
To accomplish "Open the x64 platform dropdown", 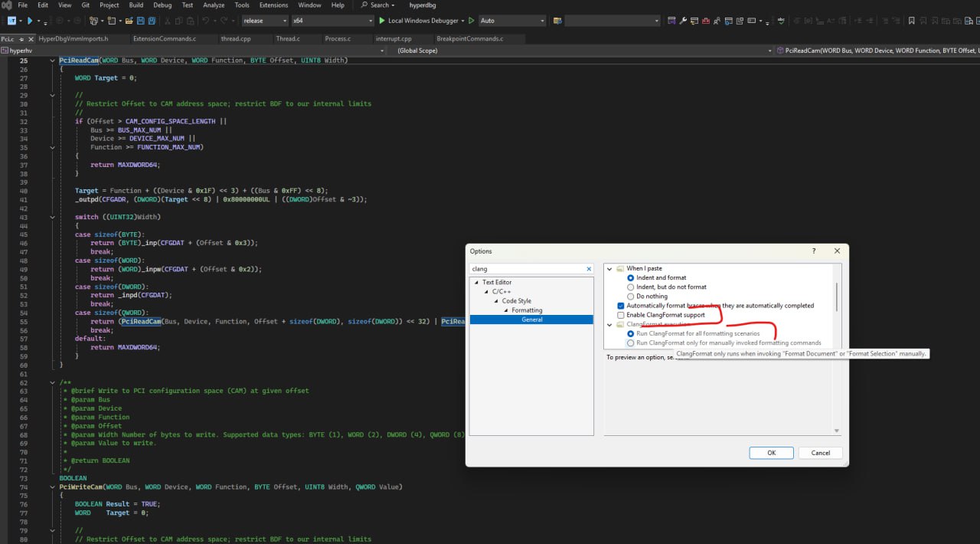I will click(371, 21).
